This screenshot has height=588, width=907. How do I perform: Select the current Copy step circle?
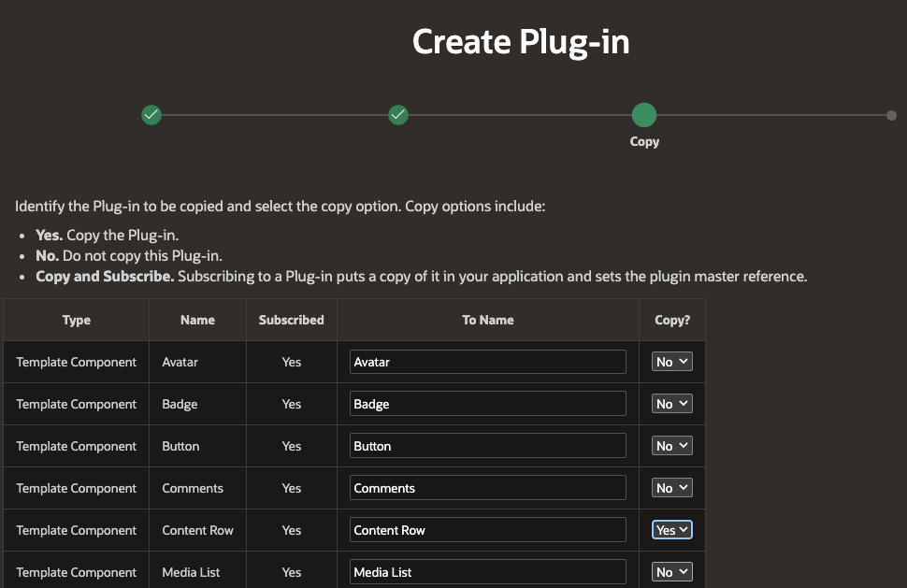(x=644, y=115)
